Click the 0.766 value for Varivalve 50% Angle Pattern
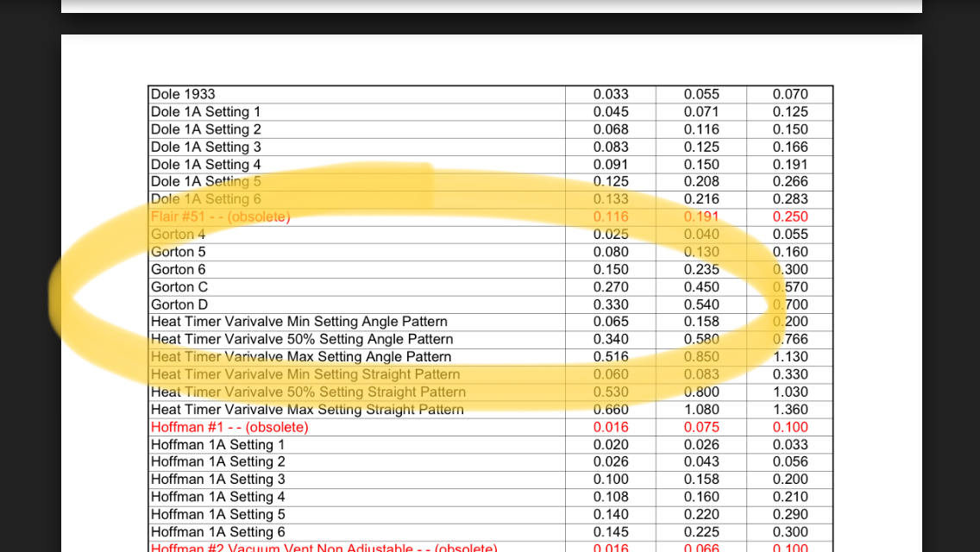This screenshot has width=980, height=552. pyautogui.click(x=790, y=339)
